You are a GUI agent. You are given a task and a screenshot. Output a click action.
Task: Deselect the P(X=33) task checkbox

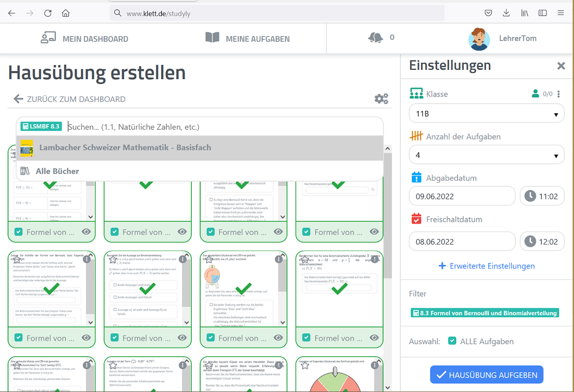pyautogui.click(x=306, y=338)
